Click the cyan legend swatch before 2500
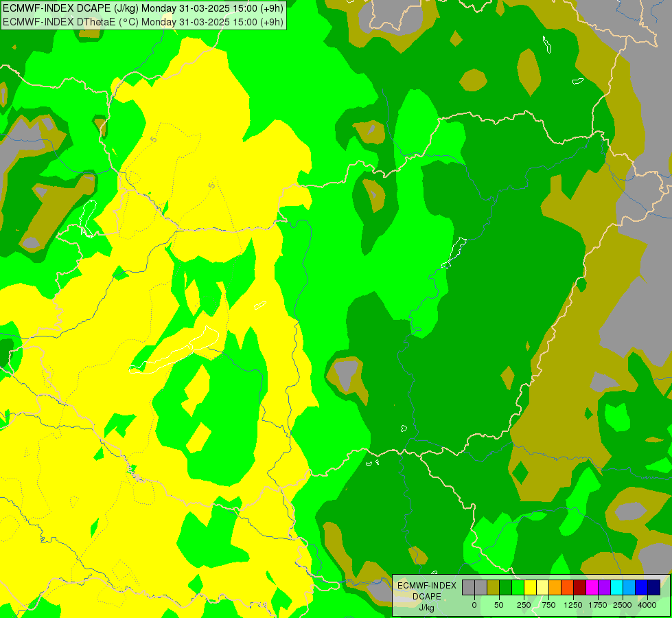672x618 pixels. pos(617,588)
